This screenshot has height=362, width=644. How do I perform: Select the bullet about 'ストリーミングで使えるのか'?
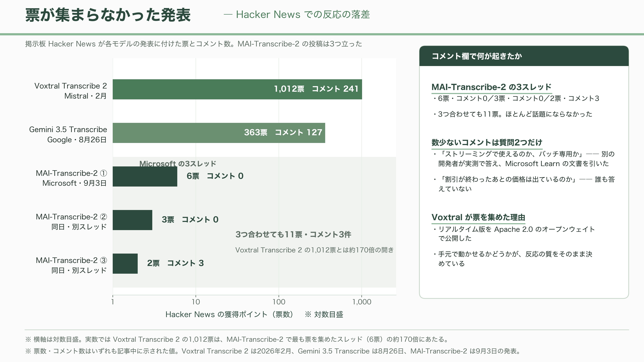pyautogui.click(x=524, y=159)
